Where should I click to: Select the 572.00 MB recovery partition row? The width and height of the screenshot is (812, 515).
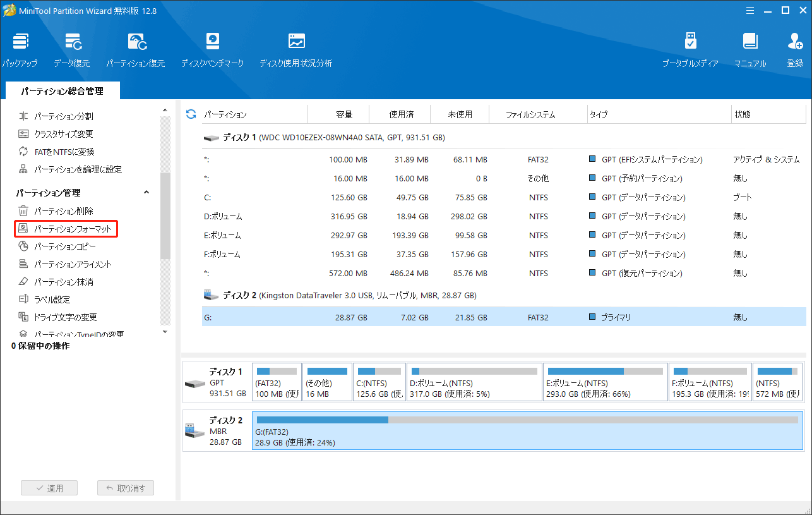click(x=504, y=273)
